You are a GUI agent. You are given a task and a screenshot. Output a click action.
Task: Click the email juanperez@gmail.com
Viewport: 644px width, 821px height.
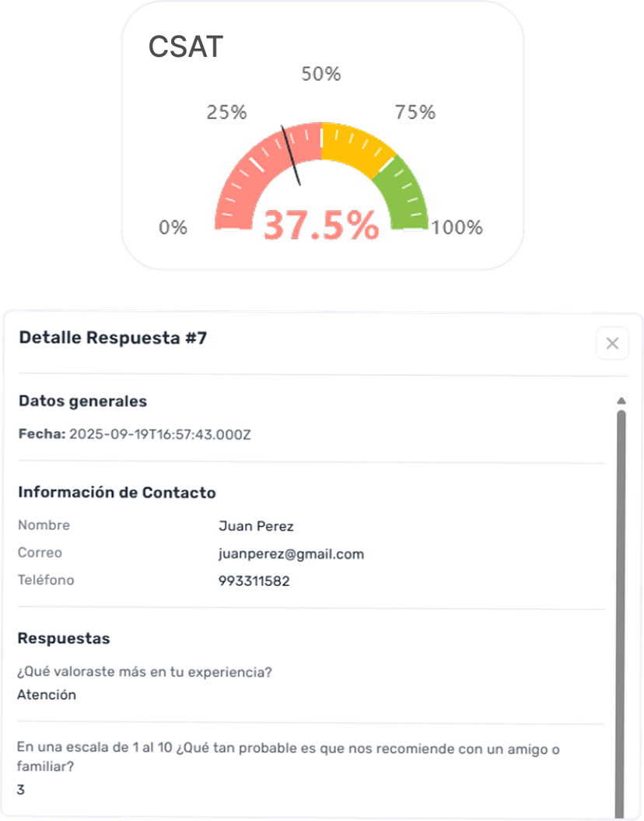click(x=291, y=554)
